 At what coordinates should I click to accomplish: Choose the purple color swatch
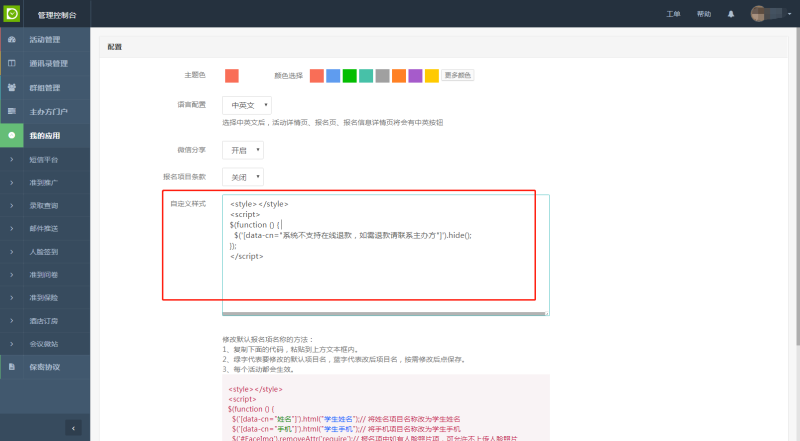tap(415, 76)
